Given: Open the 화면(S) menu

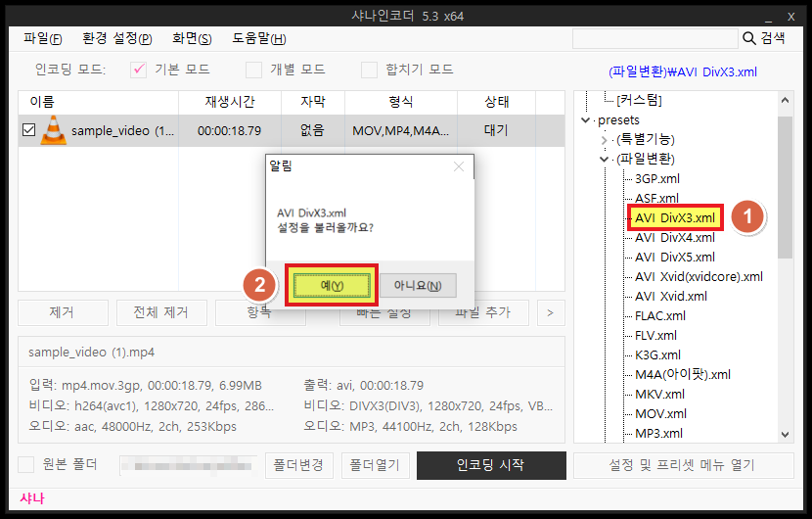Looking at the screenshot, I should [192, 39].
